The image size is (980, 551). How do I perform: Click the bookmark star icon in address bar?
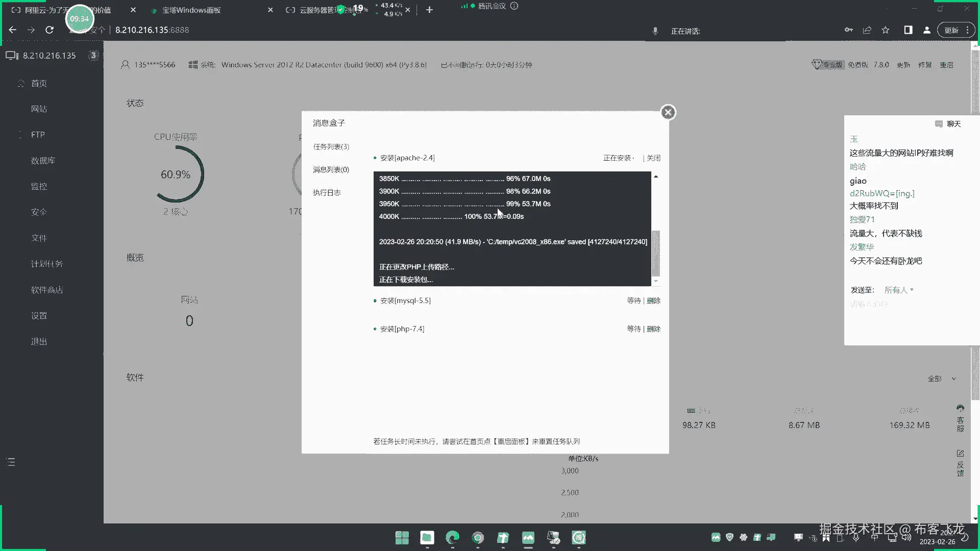[x=886, y=30]
